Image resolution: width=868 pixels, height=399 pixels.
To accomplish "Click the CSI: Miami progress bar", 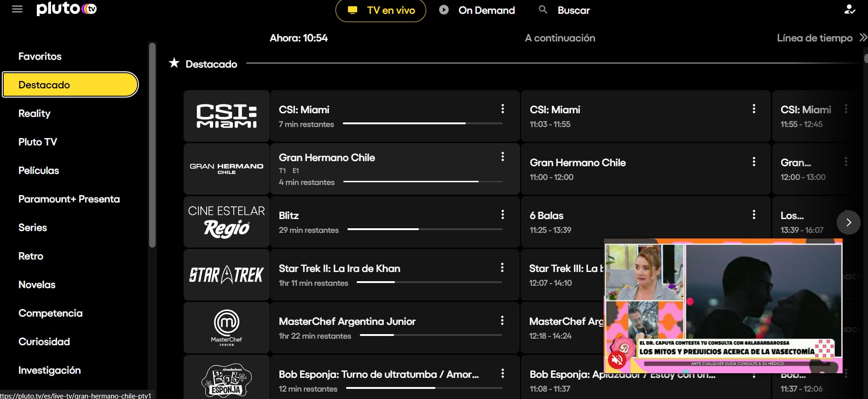I will (422, 123).
